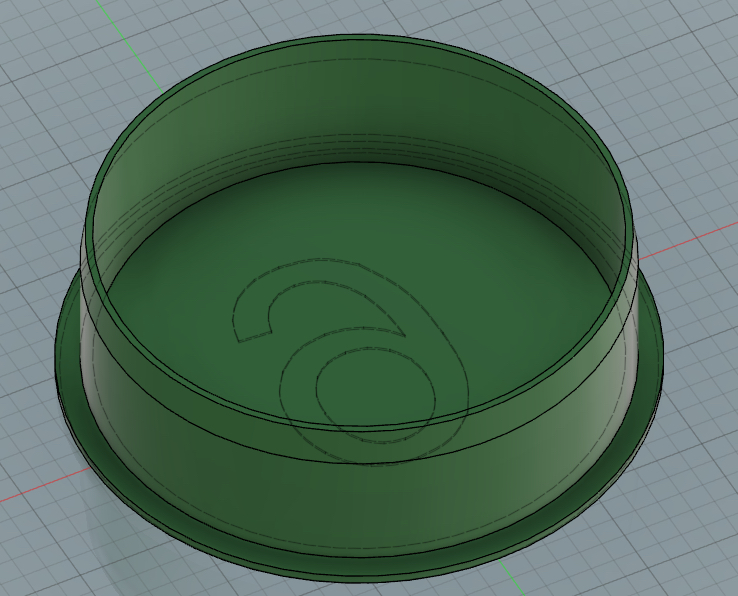Select the outer cylindrical wall face at front
This screenshot has width=738, height=596.
tap(358, 499)
